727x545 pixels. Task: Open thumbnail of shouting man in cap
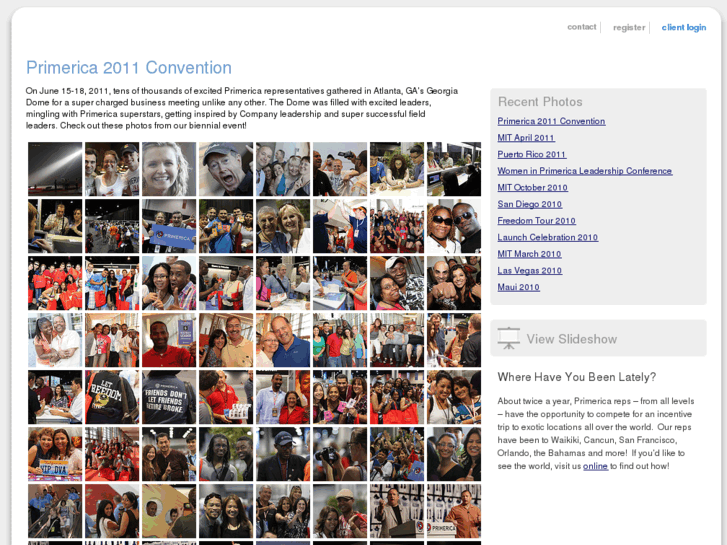tap(226, 169)
